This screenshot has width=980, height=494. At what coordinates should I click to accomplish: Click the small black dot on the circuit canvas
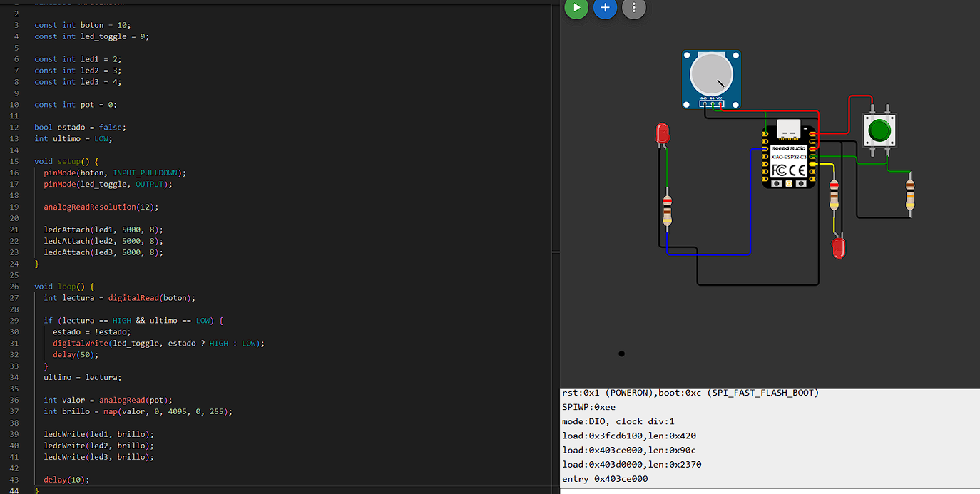tap(621, 353)
